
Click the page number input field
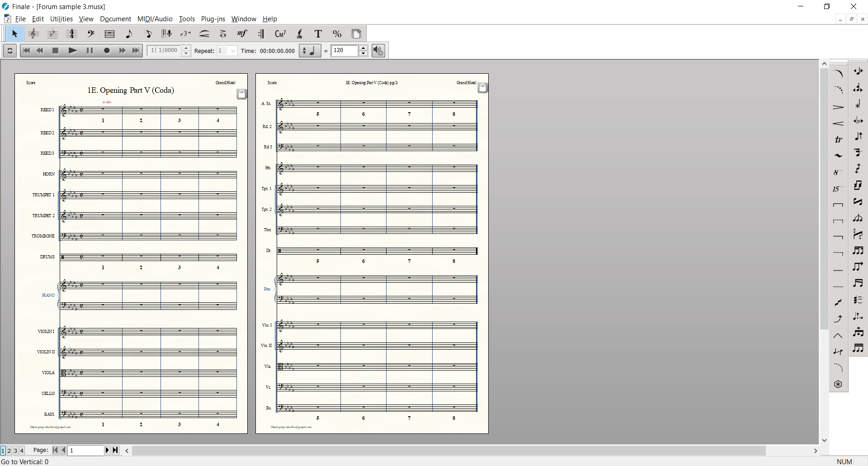point(86,450)
